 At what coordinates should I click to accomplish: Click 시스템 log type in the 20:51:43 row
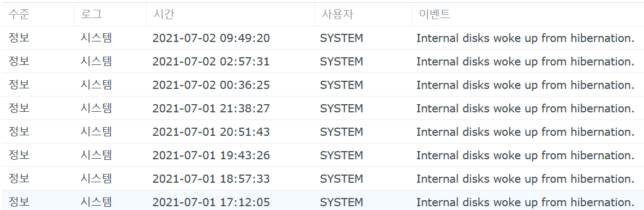click(x=96, y=131)
